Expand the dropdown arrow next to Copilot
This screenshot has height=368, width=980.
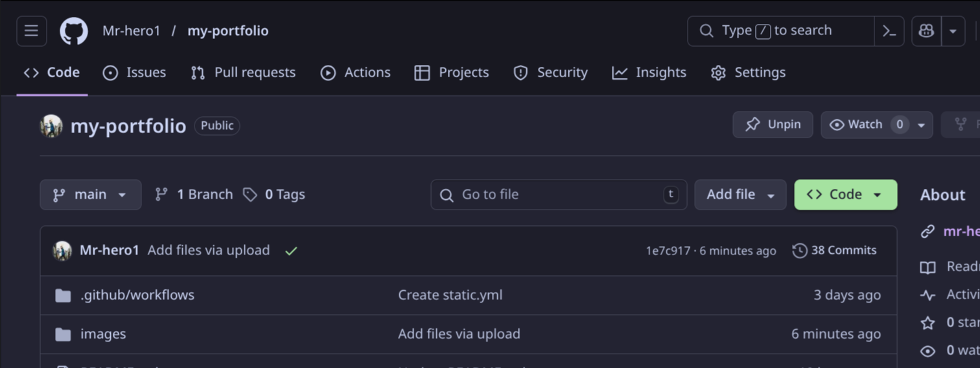point(953,31)
